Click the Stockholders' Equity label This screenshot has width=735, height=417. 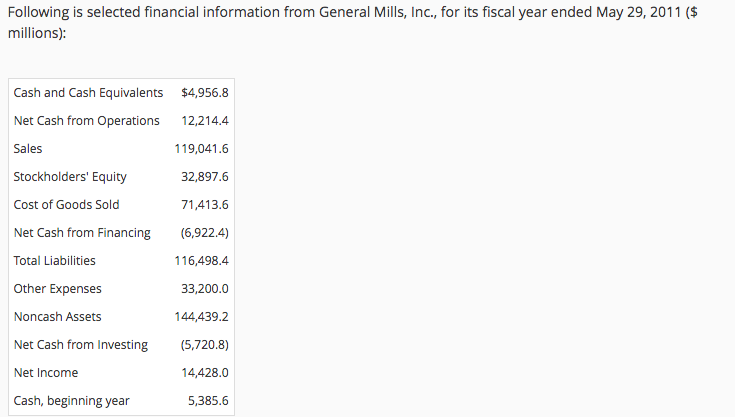pos(70,177)
